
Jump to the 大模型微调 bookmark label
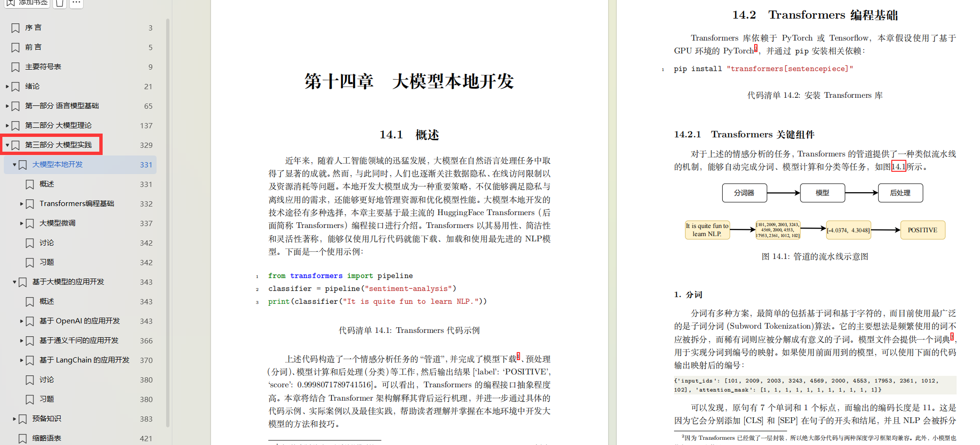pyautogui.click(x=57, y=223)
